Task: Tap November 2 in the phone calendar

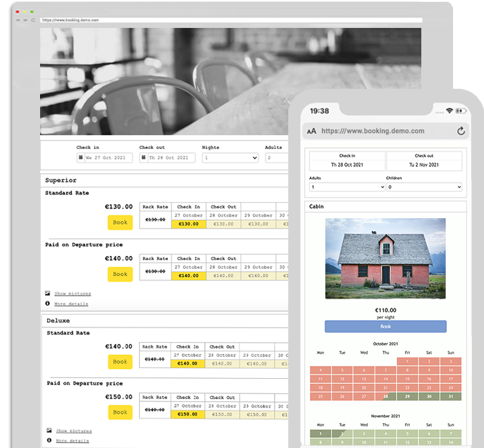Action: (342, 433)
